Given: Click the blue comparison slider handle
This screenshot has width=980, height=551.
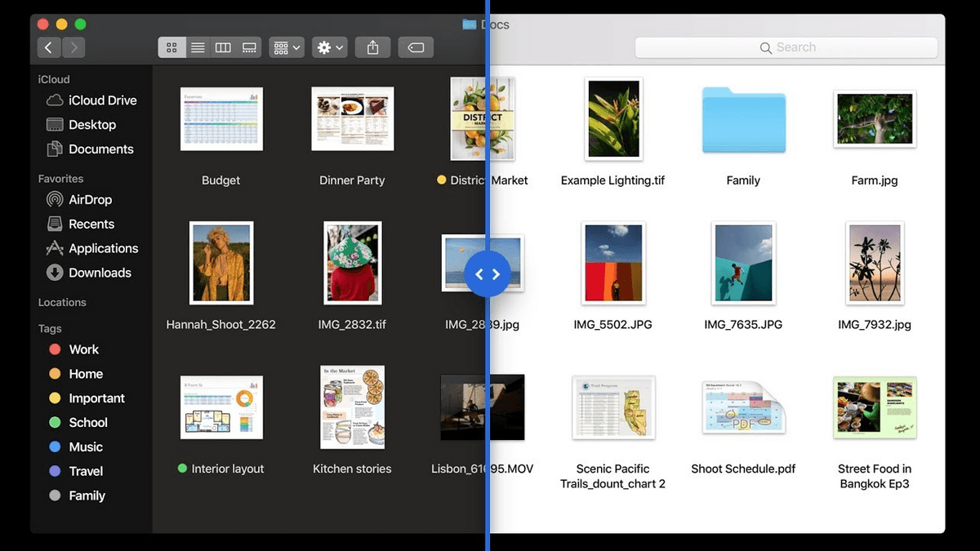Looking at the screenshot, I should (x=488, y=274).
